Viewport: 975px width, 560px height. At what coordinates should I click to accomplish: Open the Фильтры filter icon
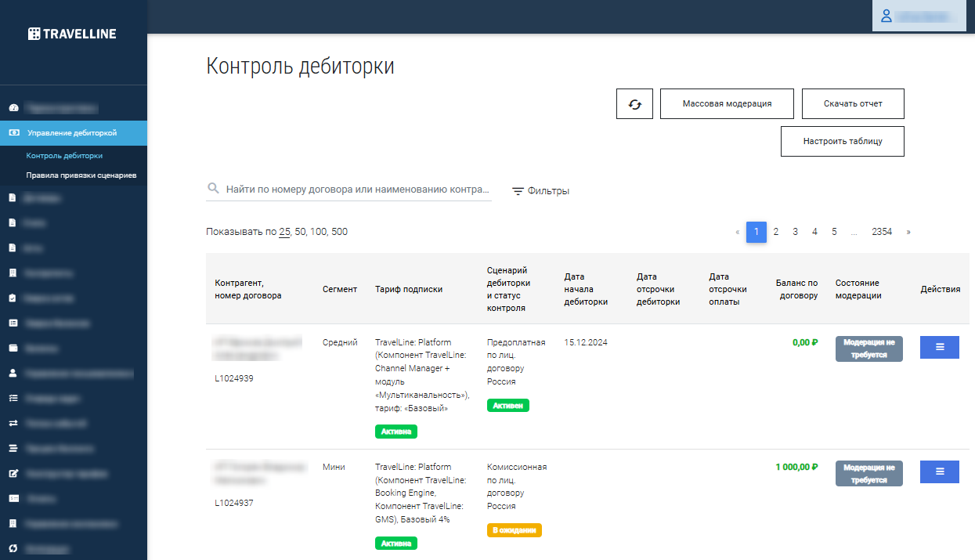518,191
